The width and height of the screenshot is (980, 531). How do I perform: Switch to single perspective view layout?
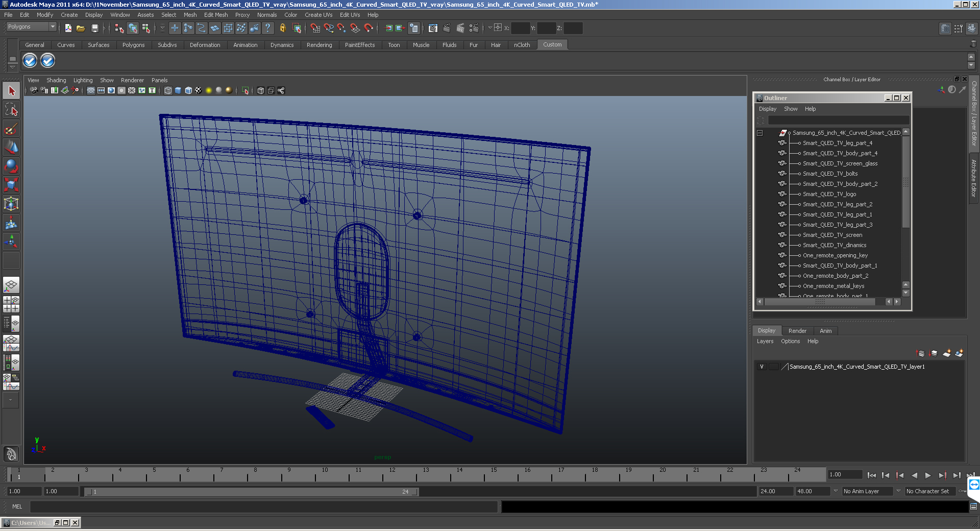click(11, 285)
